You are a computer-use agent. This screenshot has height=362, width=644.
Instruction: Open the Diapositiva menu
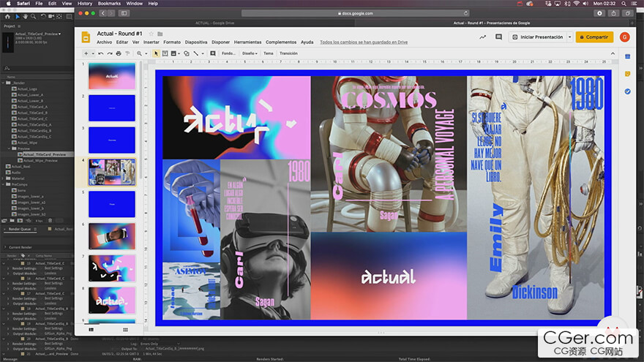pos(196,42)
